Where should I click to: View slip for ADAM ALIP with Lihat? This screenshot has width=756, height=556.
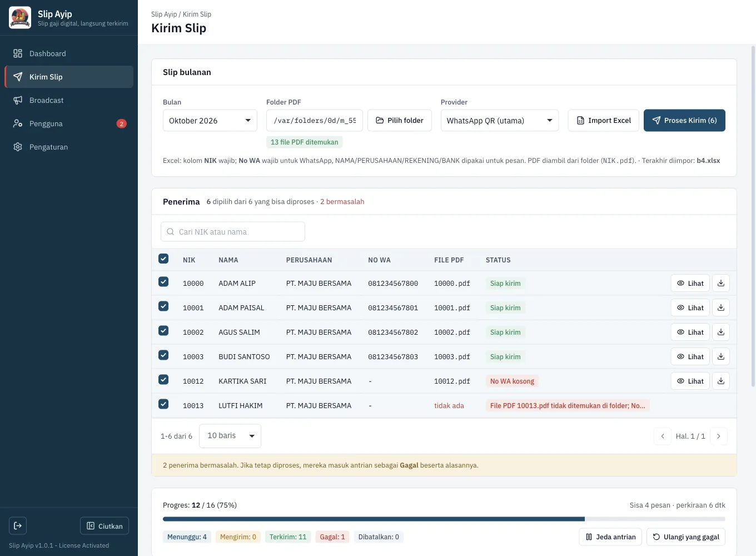tap(690, 284)
